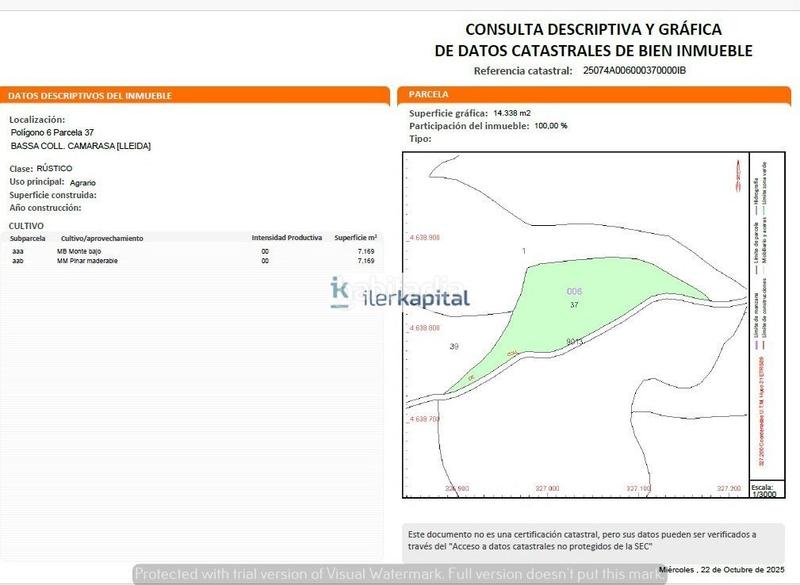Viewport: 800px width, 585px height.
Task: Toggle visibility of parcel 39 outline
Action: [453, 345]
